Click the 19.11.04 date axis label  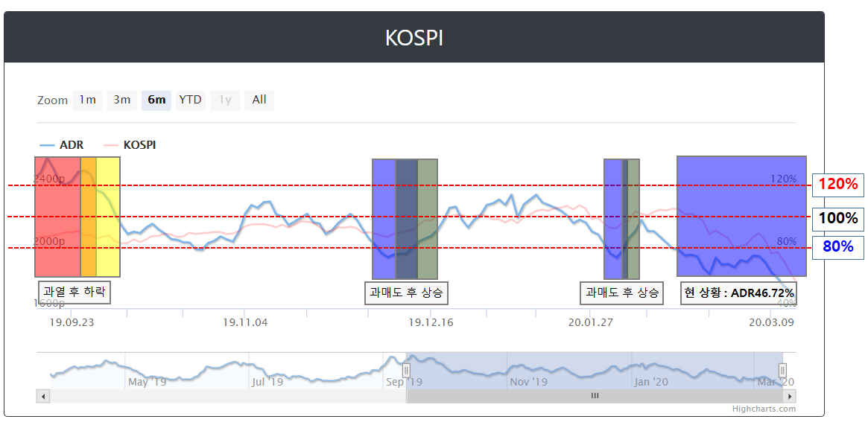[245, 322]
